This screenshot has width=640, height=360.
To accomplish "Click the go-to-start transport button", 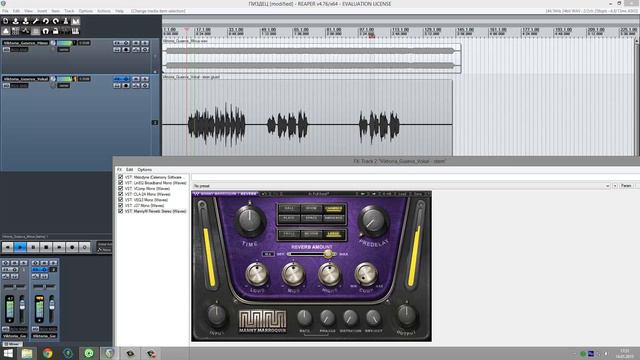I will pos(7,247).
